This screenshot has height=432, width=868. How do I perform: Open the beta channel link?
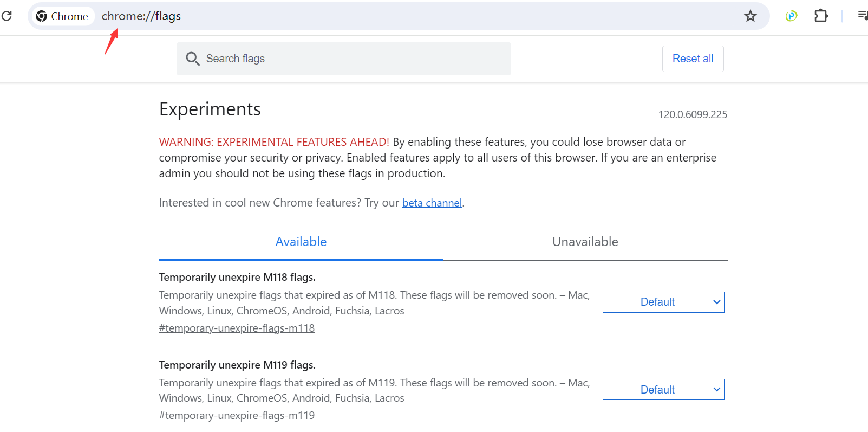pyautogui.click(x=432, y=203)
